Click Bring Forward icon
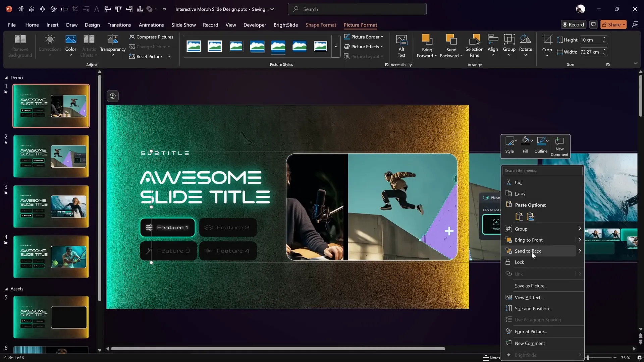Image resolution: width=644 pixels, height=362 pixels. coord(427,40)
